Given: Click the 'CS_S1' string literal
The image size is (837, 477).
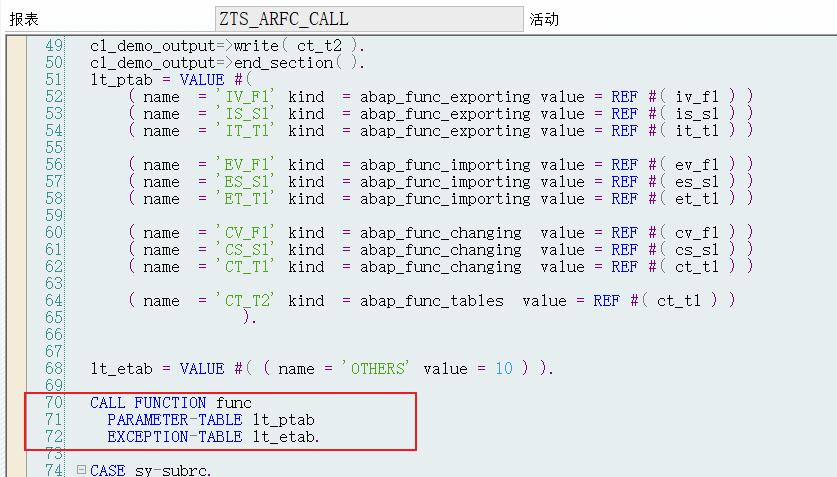Looking at the screenshot, I should [x=246, y=250].
